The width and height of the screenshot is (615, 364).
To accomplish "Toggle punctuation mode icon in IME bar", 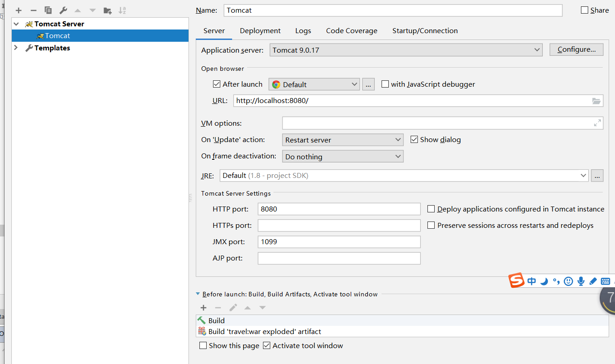I will coord(556,281).
